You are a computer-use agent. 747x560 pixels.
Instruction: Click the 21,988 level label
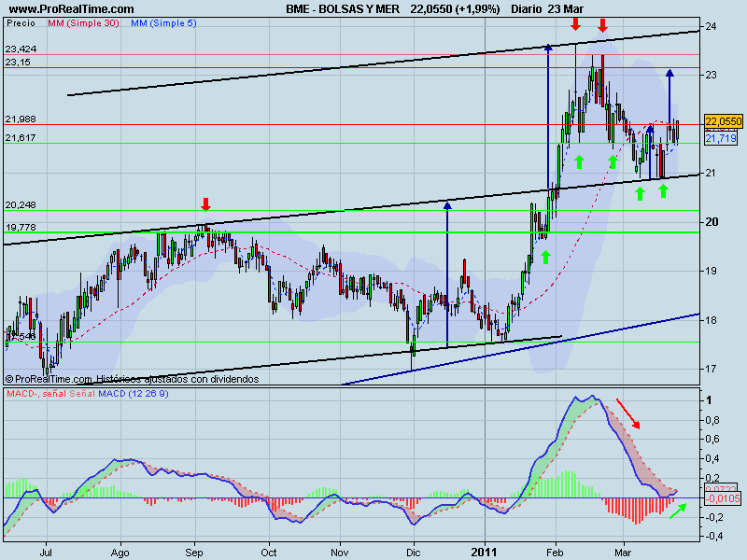click(x=21, y=119)
